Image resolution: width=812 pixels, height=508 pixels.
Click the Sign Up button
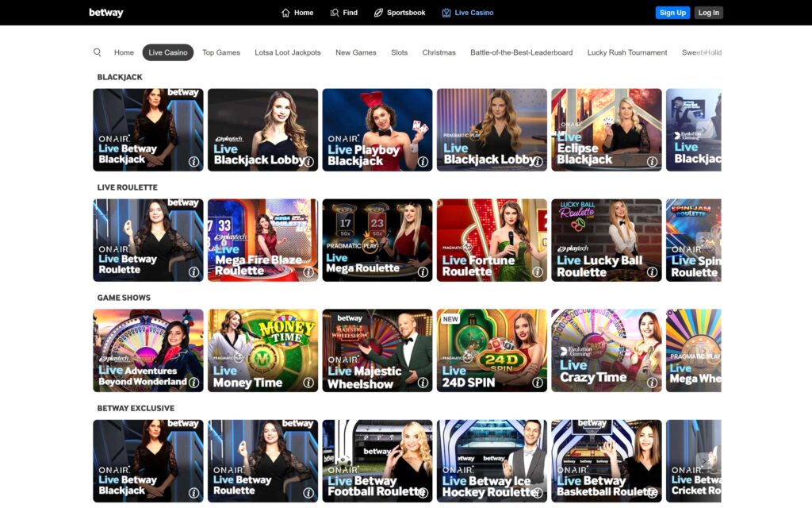pos(672,13)
